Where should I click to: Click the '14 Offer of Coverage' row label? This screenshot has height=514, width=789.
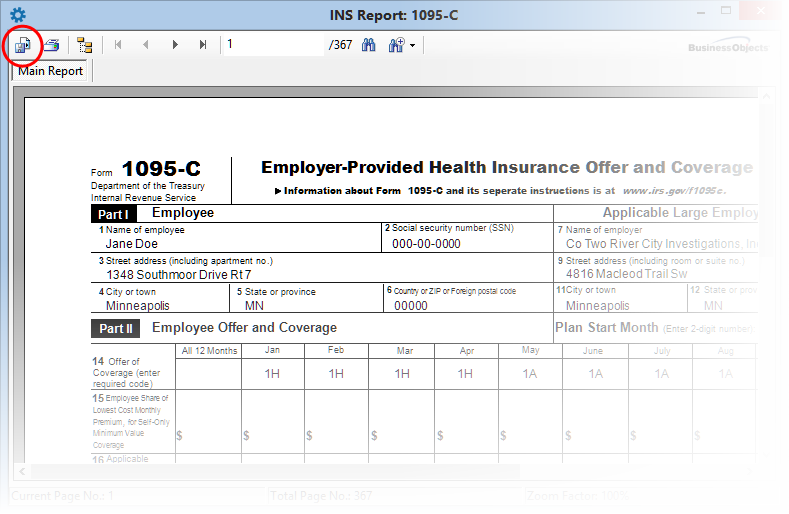tap(126, 373)
